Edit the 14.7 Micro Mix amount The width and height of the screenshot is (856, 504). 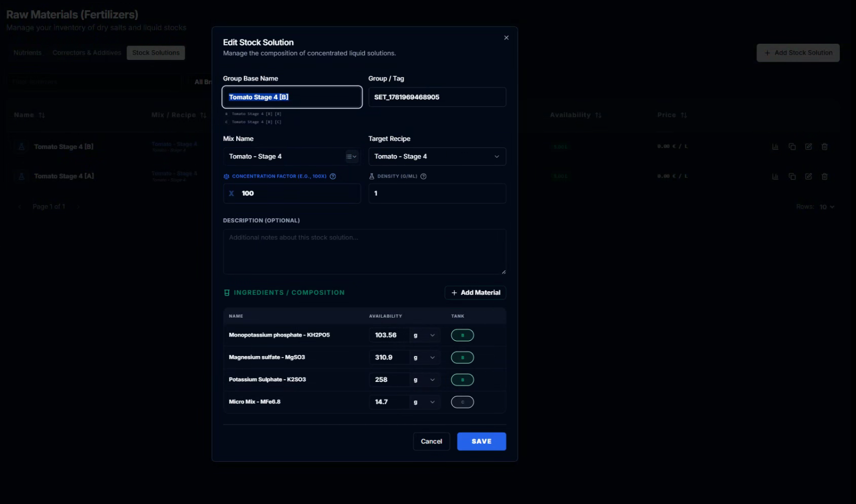tap(389, 402)
